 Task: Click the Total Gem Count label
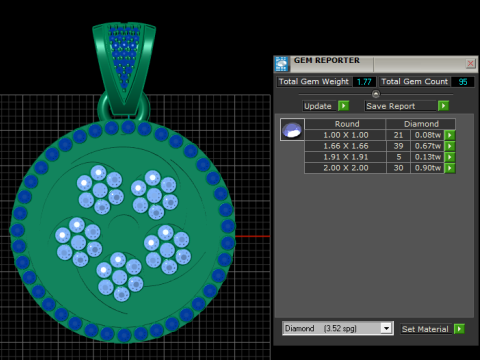click(x=414, y=82)
